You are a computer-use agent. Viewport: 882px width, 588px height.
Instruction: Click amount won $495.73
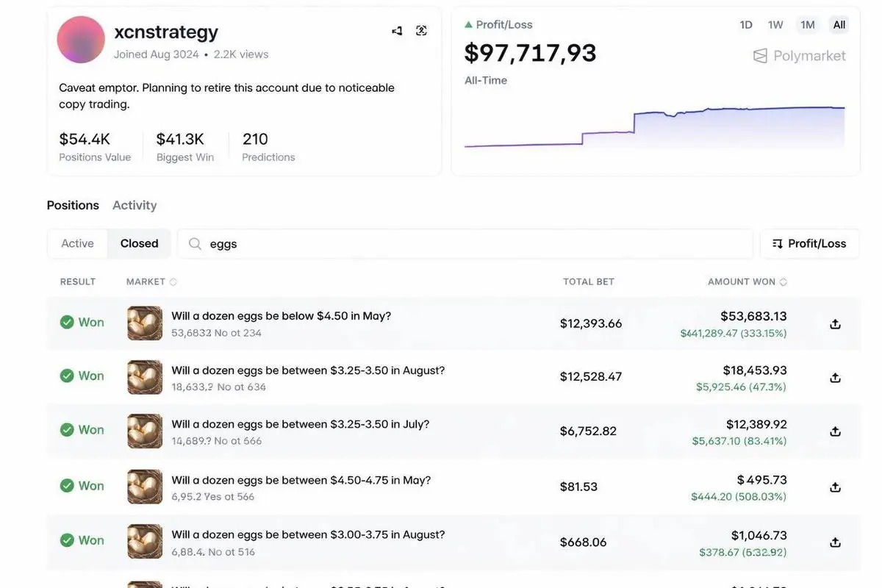pyautogui.click(x=762, y=480)
